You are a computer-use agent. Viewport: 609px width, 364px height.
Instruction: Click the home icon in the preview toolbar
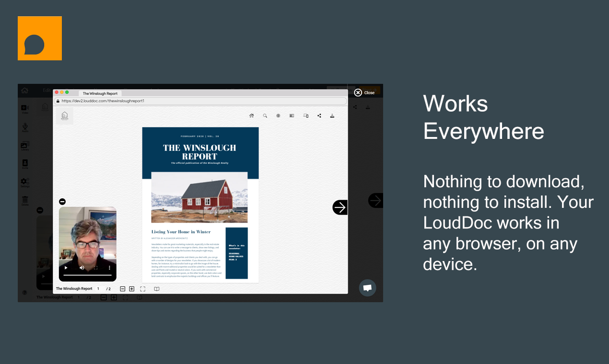point(251,115)
